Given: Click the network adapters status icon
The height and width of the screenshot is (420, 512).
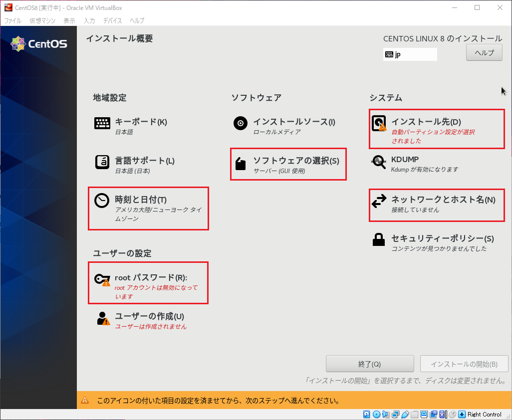Looking at the screenshot, I should 395,414.
